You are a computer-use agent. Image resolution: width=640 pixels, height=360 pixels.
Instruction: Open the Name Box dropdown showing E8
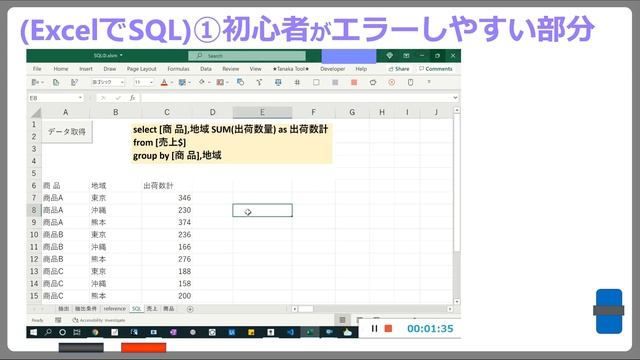80,98
